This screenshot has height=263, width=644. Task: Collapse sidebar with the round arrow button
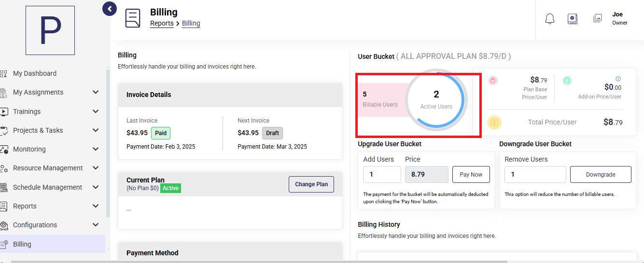[x=110, y=9]
